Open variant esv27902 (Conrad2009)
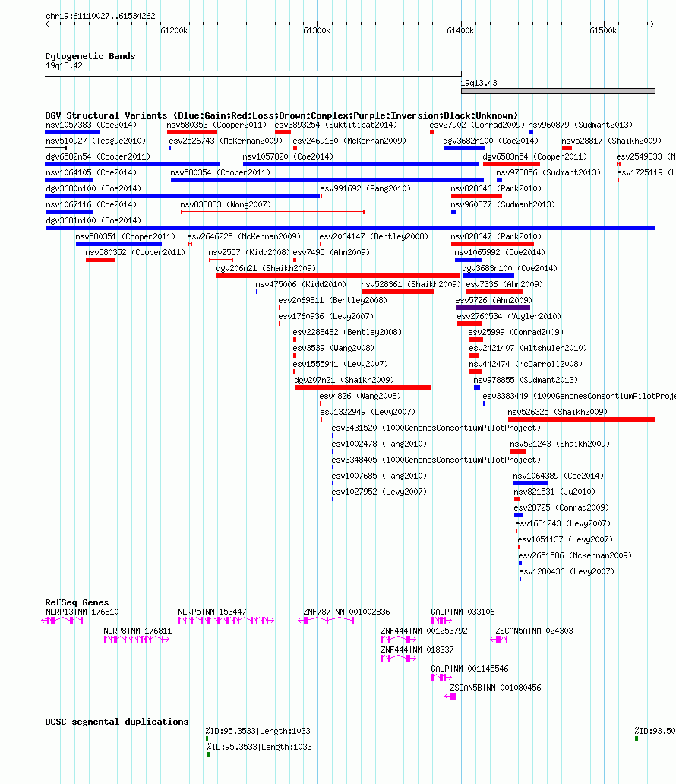Viewport: 676px width, 784px height. (477, 125)
